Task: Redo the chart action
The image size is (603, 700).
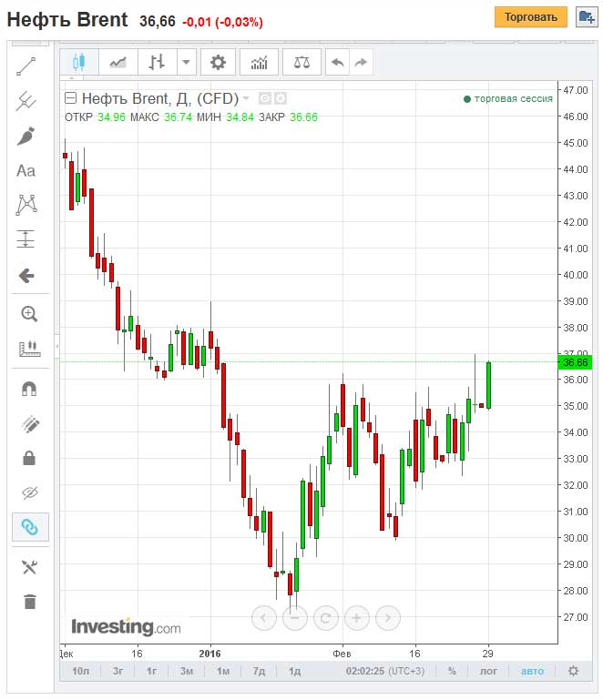Action: coord(361,62)
